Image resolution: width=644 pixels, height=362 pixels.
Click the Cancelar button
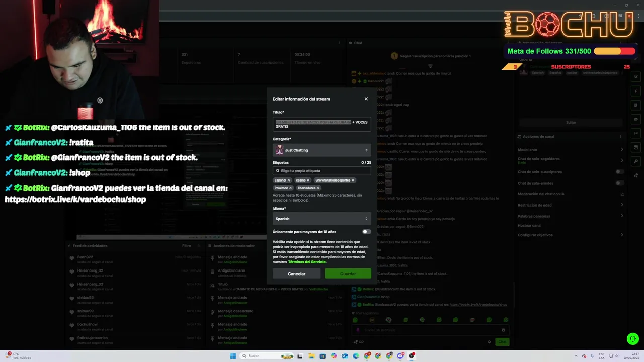click(x=296, y=274)
